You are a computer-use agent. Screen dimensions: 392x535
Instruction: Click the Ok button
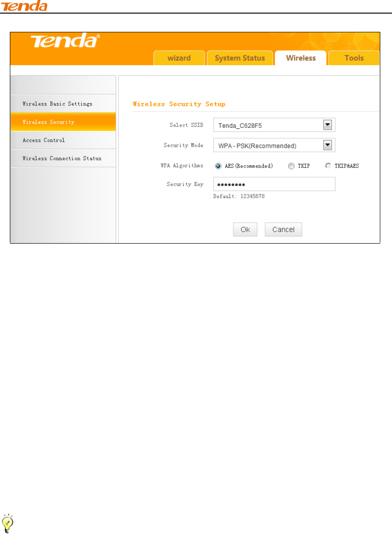pyautogui.click(x=245, y=229)
